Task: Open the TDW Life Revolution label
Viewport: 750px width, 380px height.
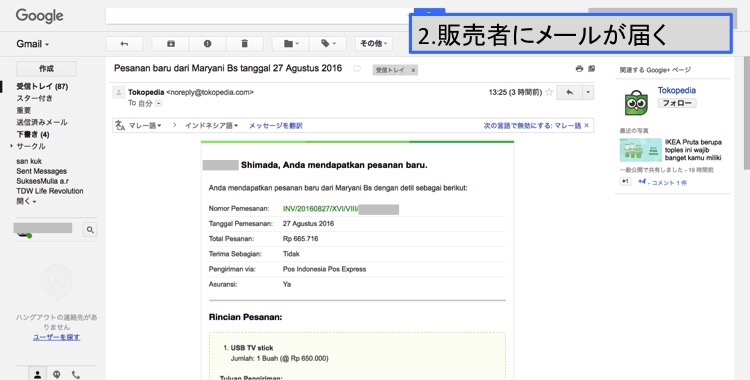Action: pos(50,191)
